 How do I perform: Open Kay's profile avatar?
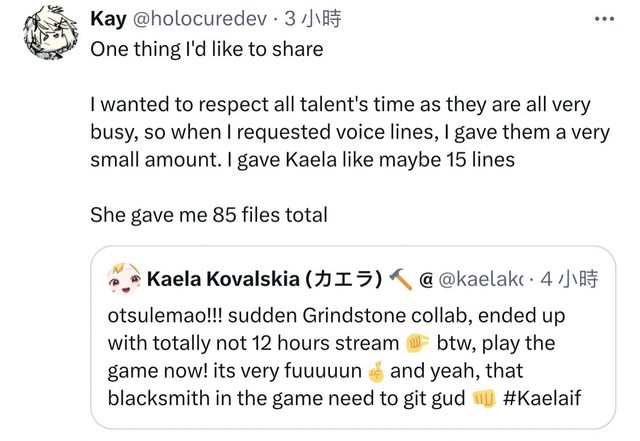45,32
